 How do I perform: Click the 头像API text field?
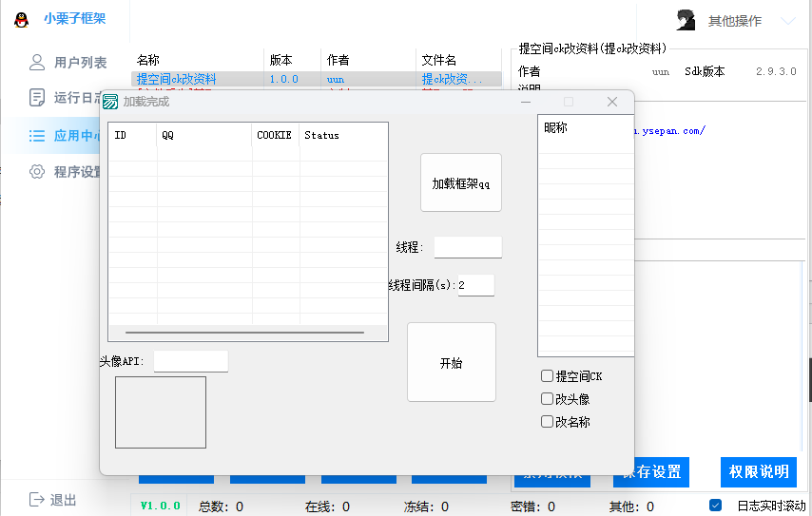click(191, 361)
